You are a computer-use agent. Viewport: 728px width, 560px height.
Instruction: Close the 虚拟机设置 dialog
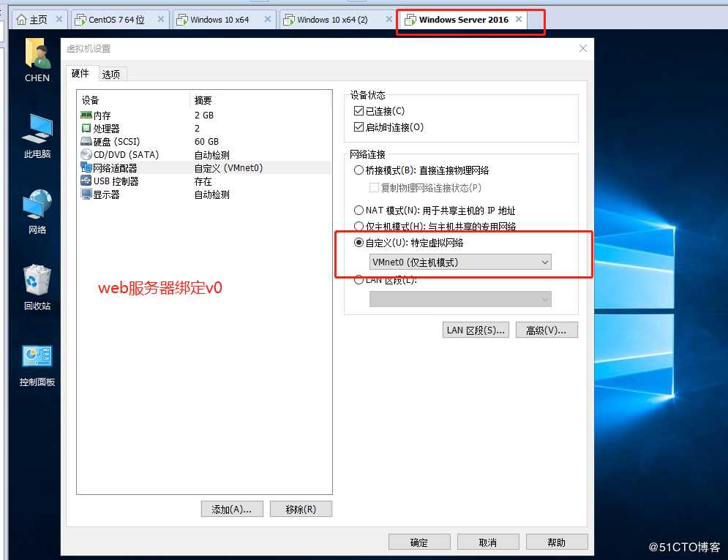tap(583, 48)
